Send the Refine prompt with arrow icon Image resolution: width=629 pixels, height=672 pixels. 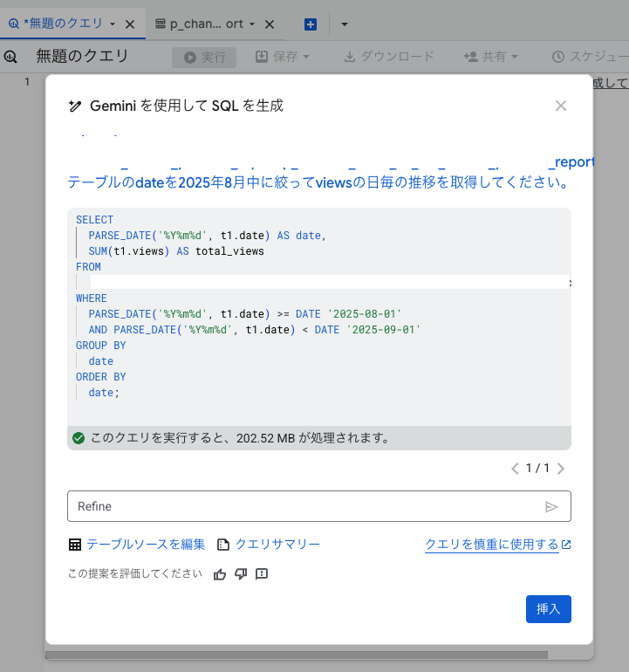point(551,507)
